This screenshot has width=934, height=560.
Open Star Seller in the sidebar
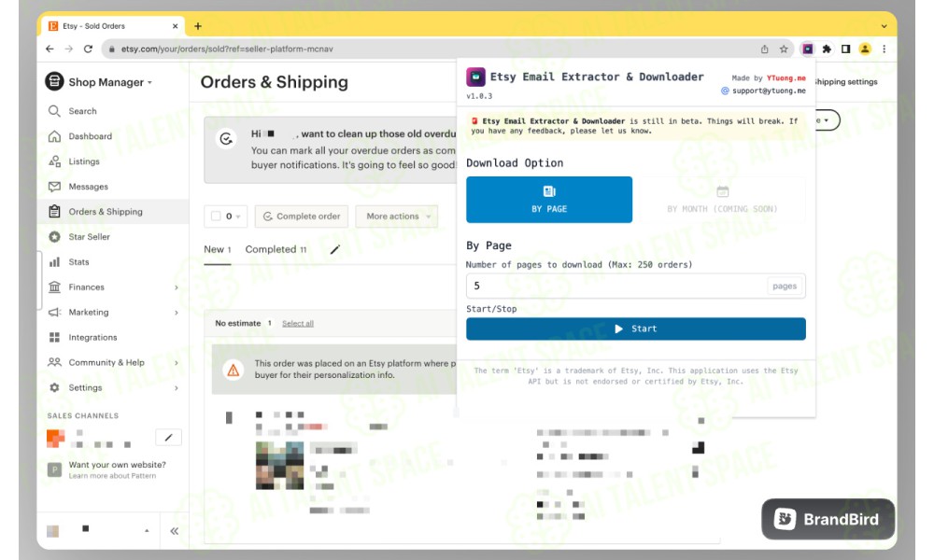[90, 237]
